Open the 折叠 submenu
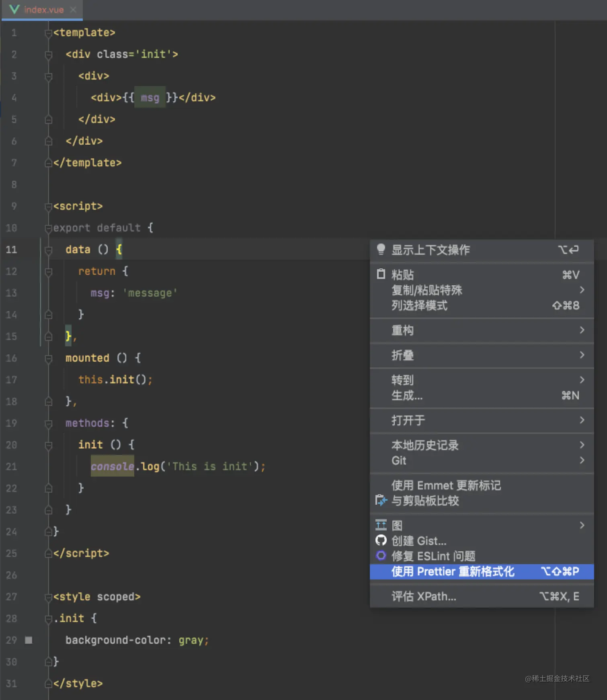The image size is (607, 700). [482, 355]
